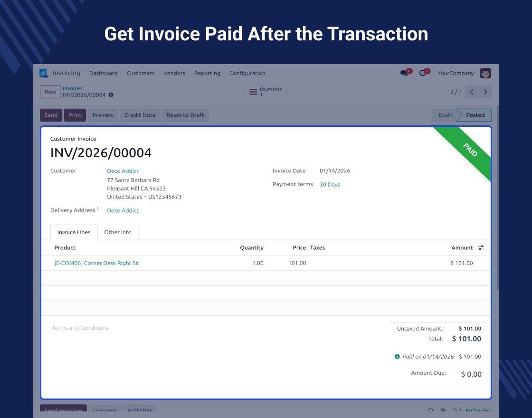
Task: Click the Reset to Draft button
Action: pos(185,115)
